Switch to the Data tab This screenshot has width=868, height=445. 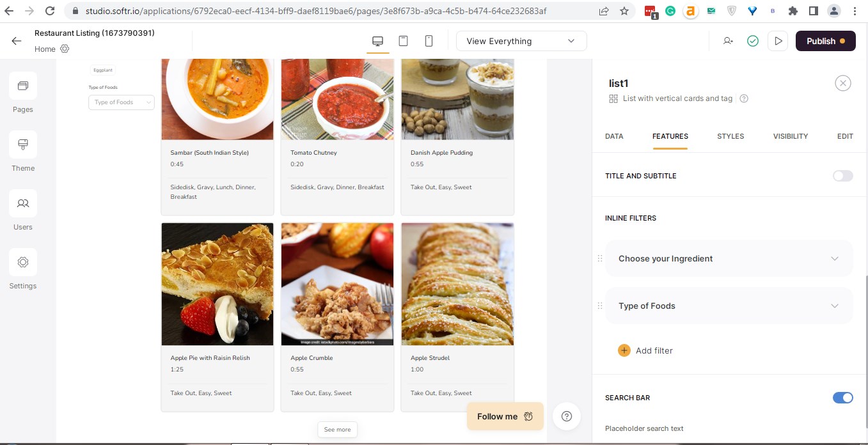(x=614, y=136)
